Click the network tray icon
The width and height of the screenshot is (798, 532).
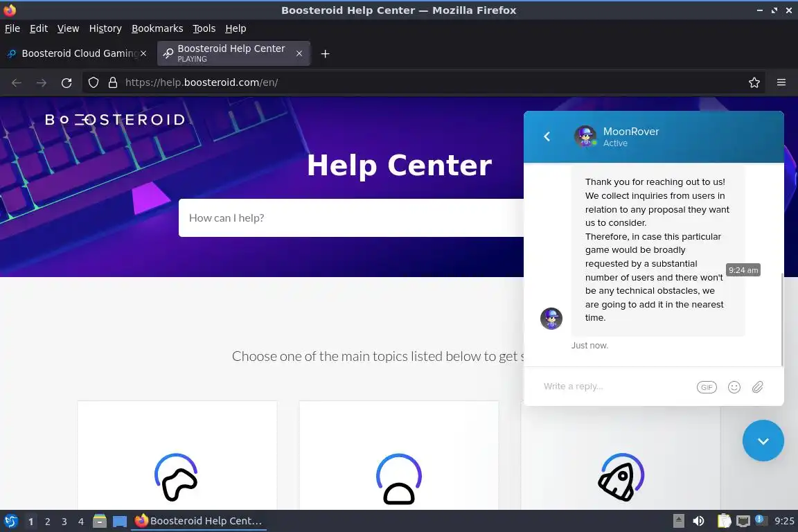click(743, 521)
